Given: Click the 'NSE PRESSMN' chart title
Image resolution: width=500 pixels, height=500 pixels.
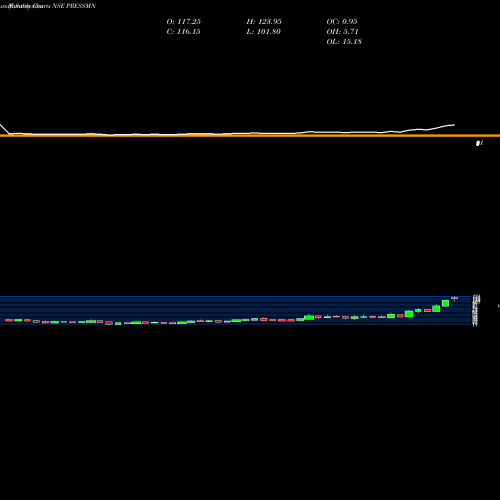Looking at the screenshot, I should (x=74, y=6).
